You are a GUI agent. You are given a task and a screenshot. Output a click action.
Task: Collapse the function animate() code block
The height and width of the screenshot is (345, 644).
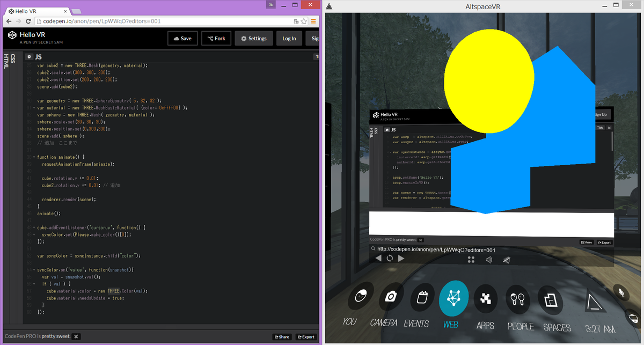pos(34,157)
